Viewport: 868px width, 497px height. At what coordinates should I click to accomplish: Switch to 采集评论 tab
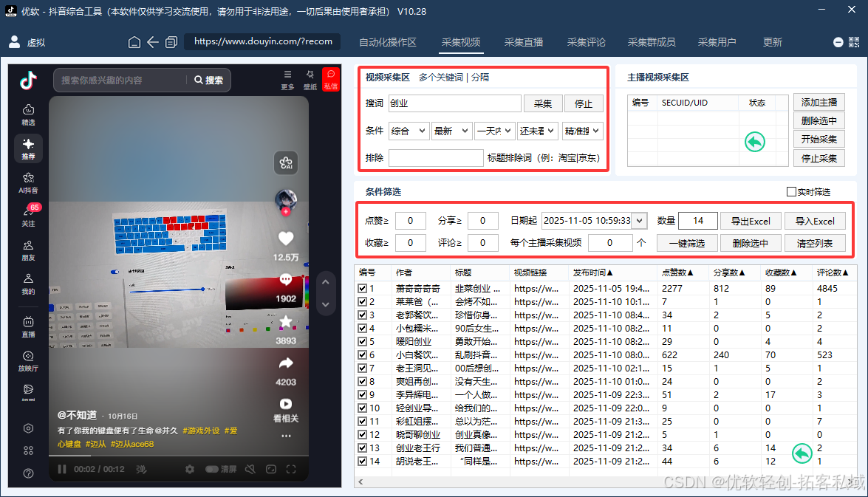tap(587, 43)
